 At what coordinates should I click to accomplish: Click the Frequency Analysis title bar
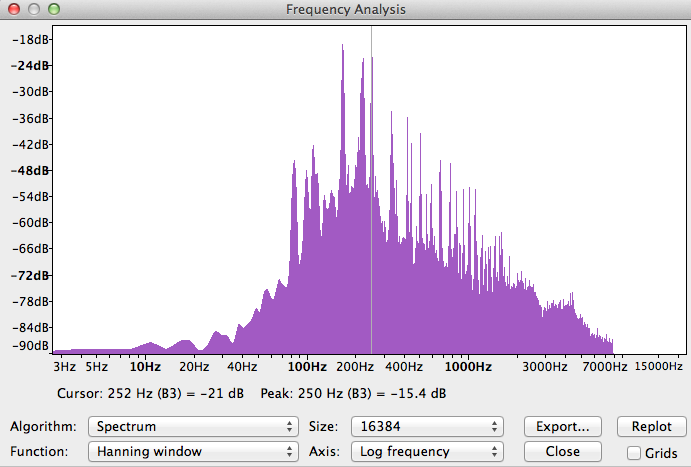tap(345, 9)
